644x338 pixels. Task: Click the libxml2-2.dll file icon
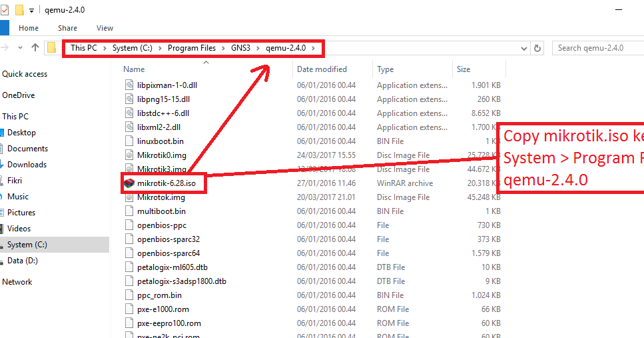click(129, 127)
